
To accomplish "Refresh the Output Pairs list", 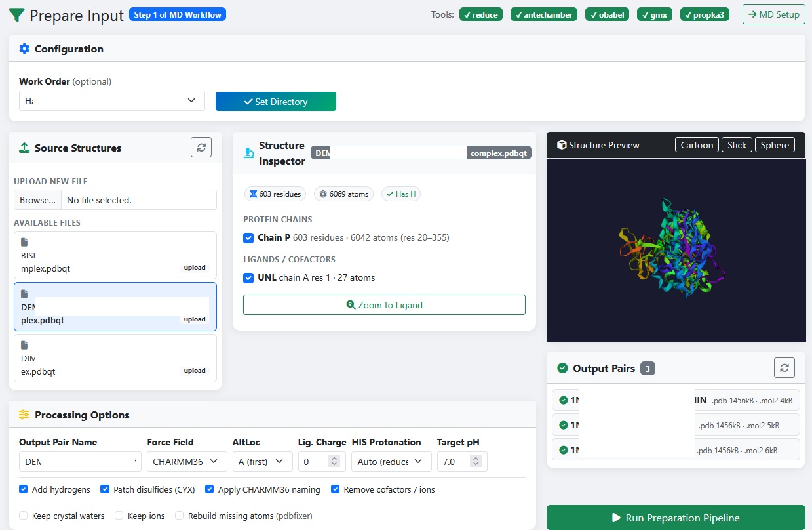I will pyautogui.click(x=784, y=368).
